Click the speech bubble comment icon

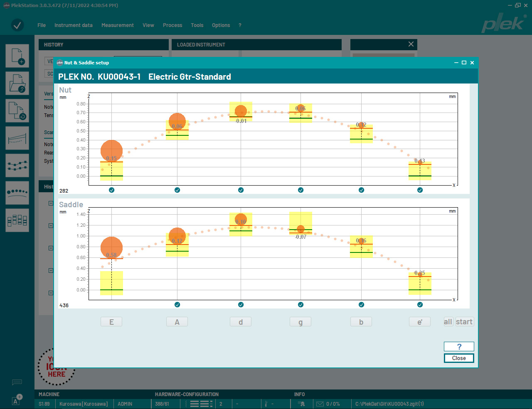pyautogui.click(x=17, y=382)
